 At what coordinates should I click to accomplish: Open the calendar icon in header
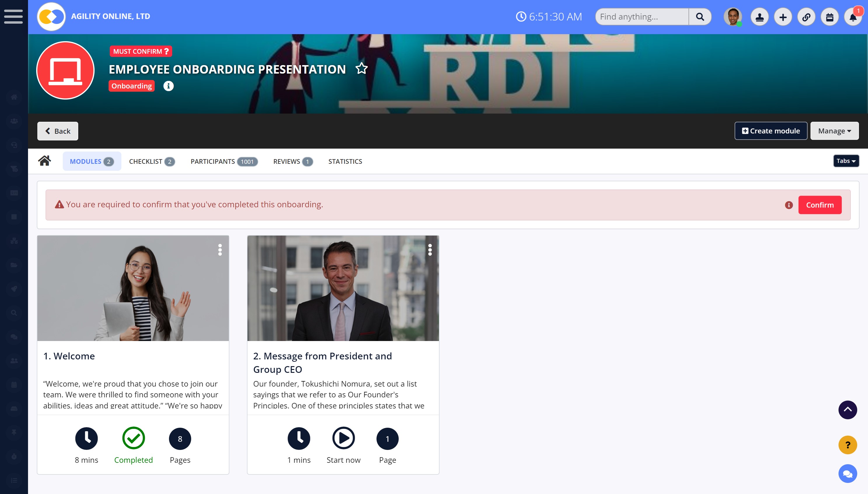829,17
